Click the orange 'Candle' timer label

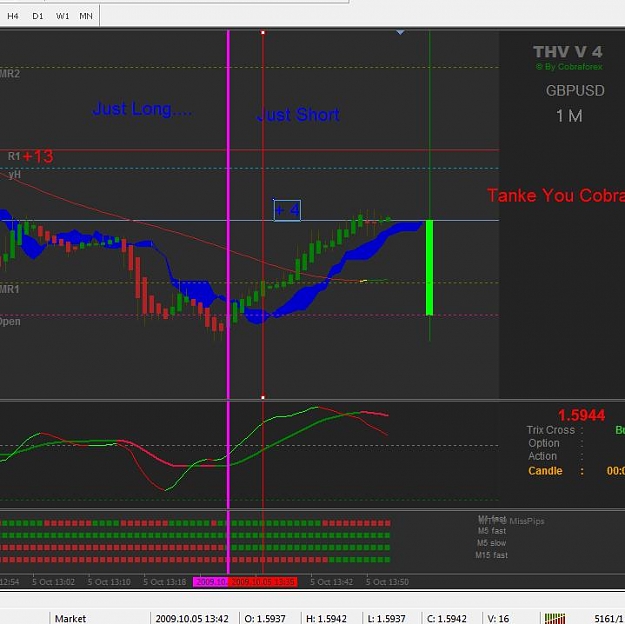[x=545, y=471]
